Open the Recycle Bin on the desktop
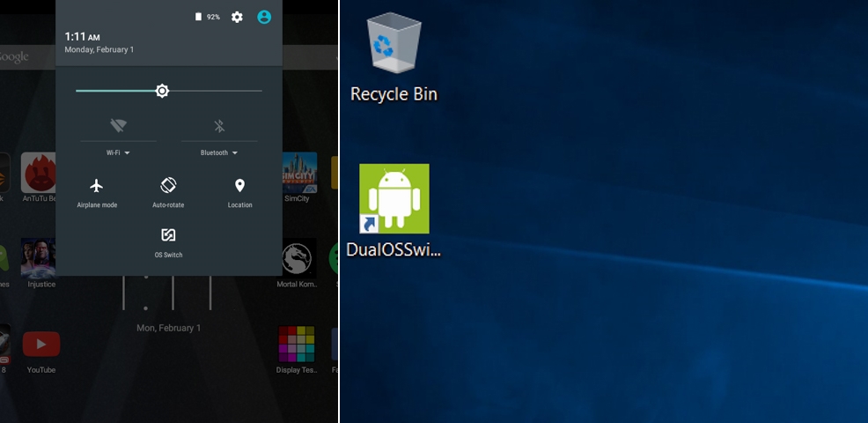 coord(394,51)
